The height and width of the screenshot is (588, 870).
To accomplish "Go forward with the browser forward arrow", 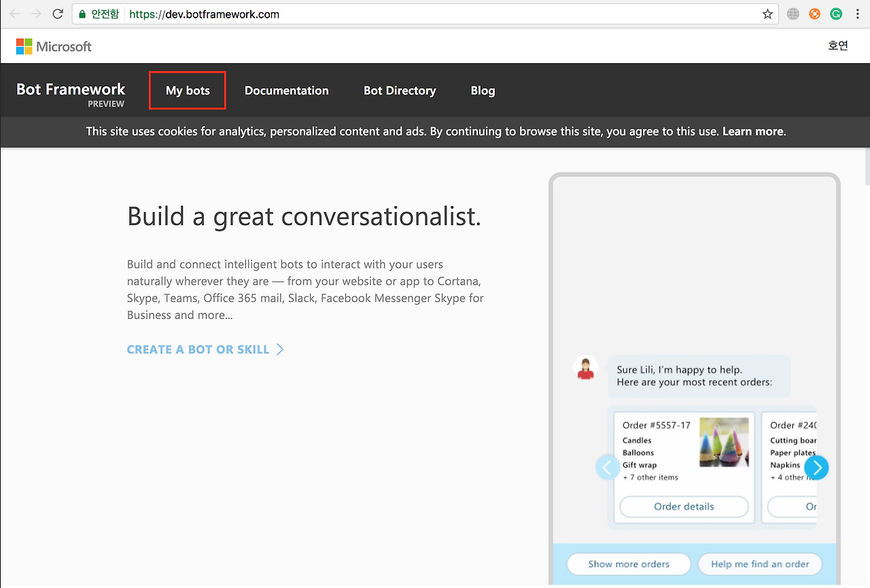I will point(36,14).
